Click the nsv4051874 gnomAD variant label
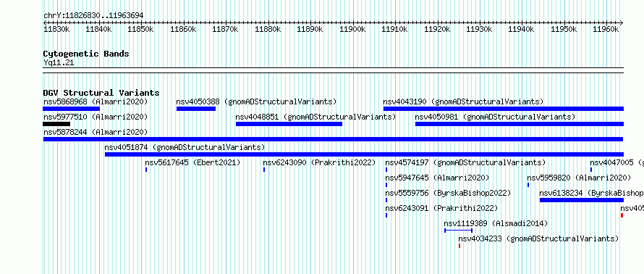The width and height of the screenshot is (644, 274). pos(185,147)
